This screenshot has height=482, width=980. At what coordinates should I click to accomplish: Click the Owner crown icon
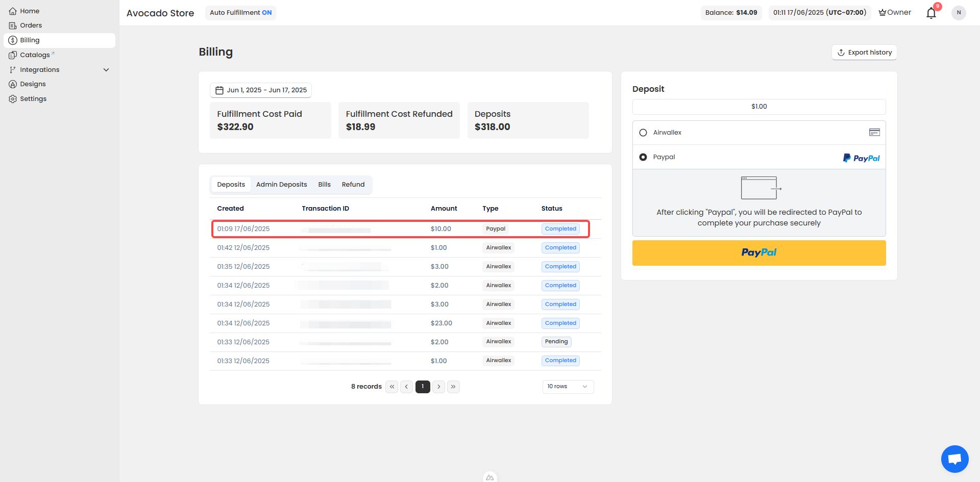coord(882,13)
